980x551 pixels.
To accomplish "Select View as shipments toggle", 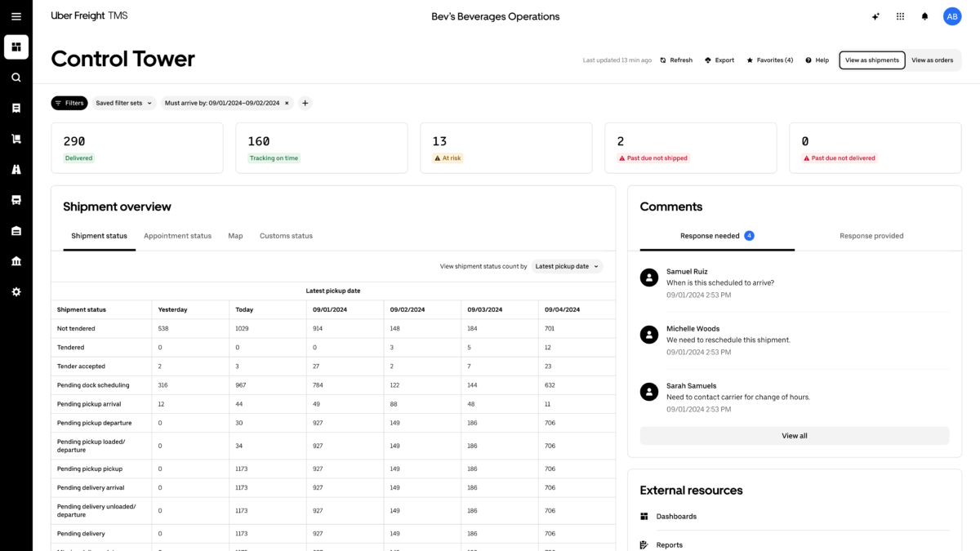I will point(872,60).
